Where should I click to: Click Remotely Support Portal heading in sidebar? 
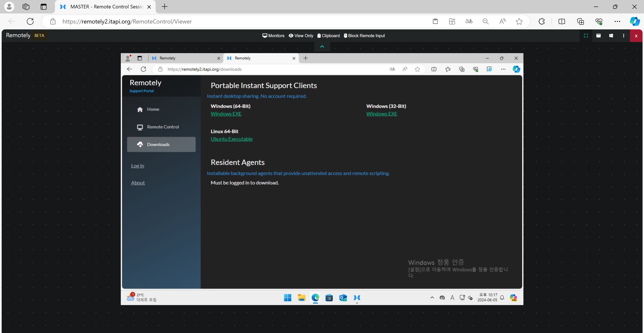(x=145, y=86)
